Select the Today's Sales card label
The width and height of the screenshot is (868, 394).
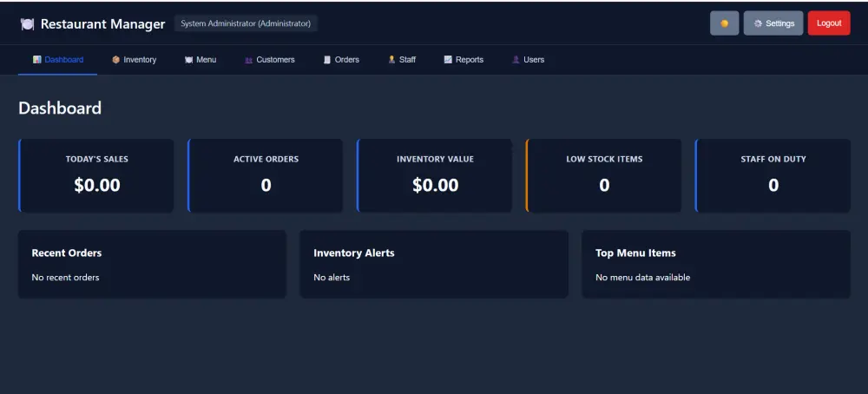coord(97,159)
